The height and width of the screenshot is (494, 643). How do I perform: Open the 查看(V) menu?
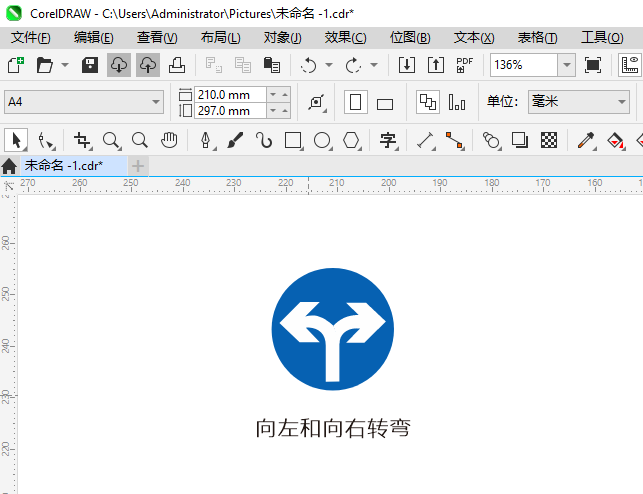click(x=157, y=38)
